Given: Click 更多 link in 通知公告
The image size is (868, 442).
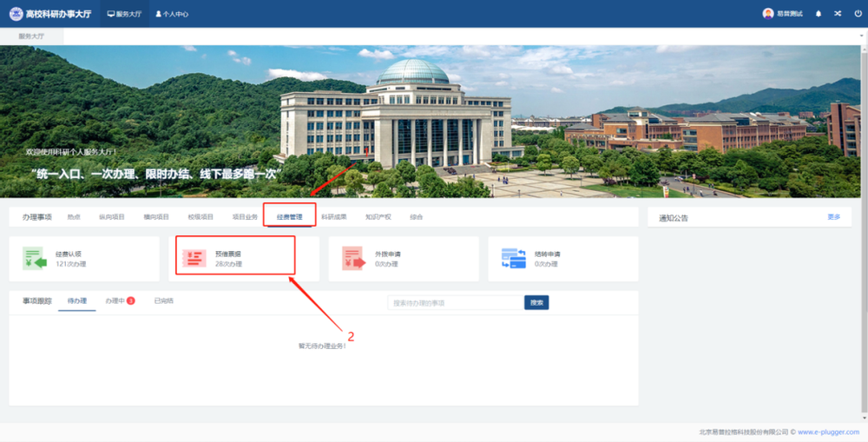Looking at the screenshot, I should (833, 217).
